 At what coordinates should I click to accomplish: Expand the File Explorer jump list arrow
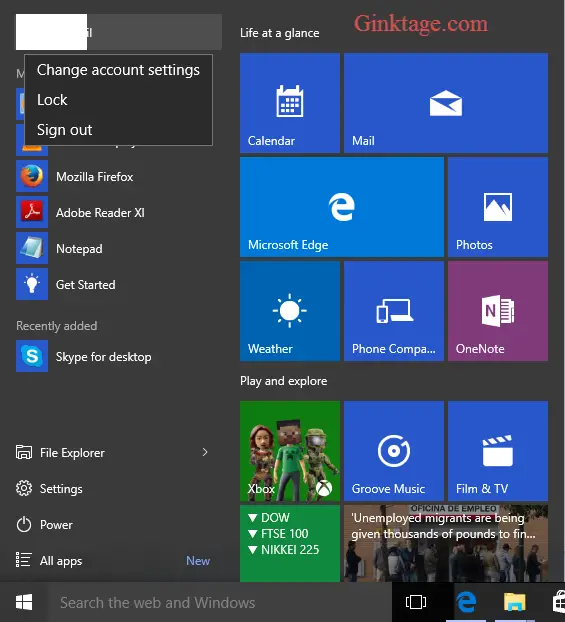pos(205,452)
